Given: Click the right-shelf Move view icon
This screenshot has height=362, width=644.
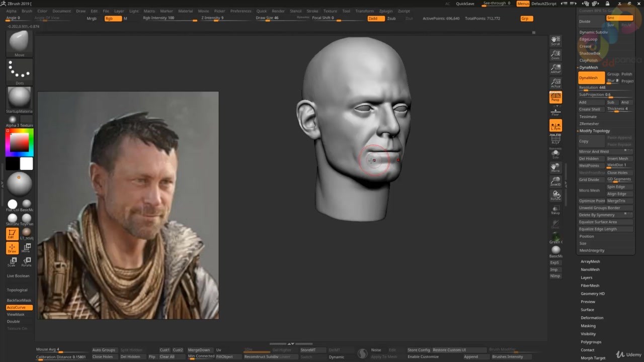Looking at the screenshot, I should pyautogui.click(x=555, y=167).
